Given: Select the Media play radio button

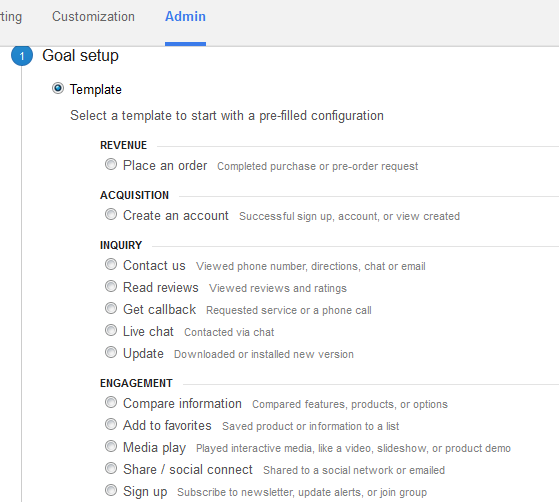Looking at the screenshot, I should point(111,446).
